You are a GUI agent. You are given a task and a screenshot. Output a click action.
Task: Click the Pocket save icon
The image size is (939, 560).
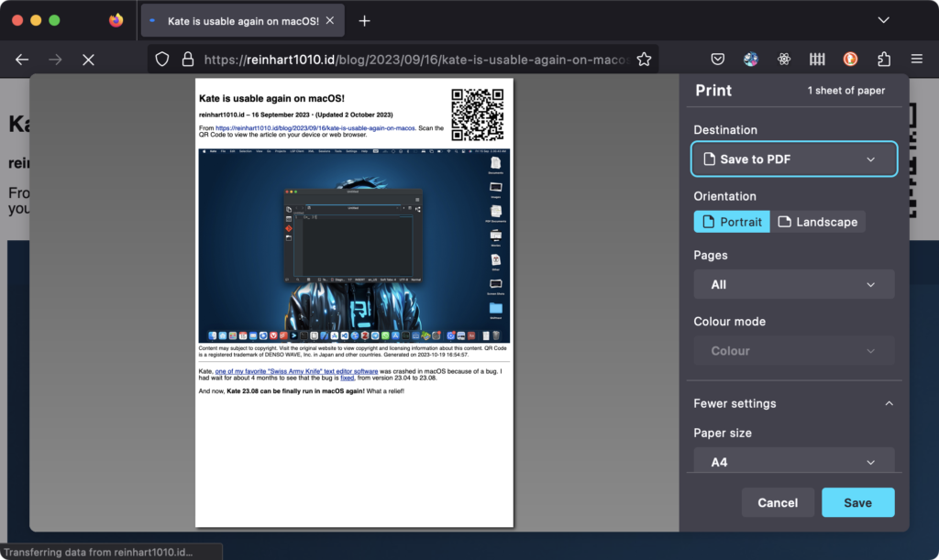pos(718,59)
